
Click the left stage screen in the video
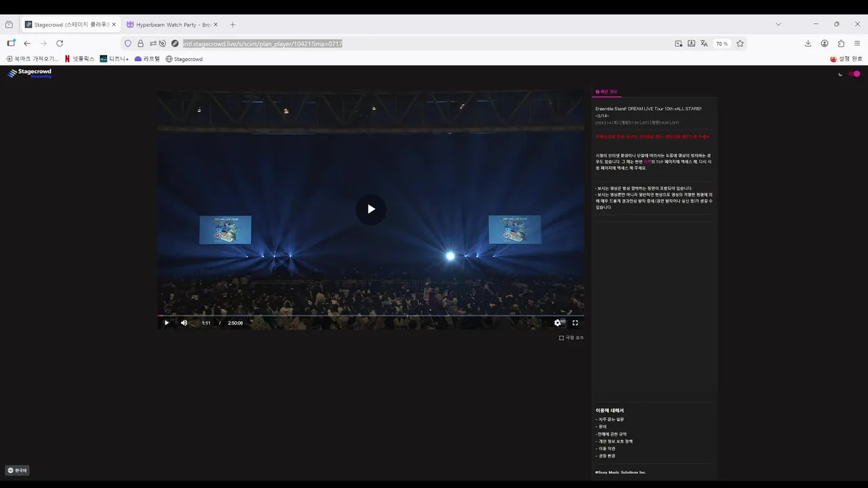(x=225, y=230)
